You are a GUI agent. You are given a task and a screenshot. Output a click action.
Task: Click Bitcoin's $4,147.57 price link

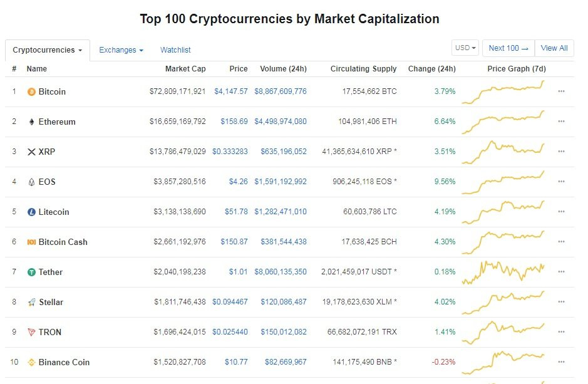230,91
